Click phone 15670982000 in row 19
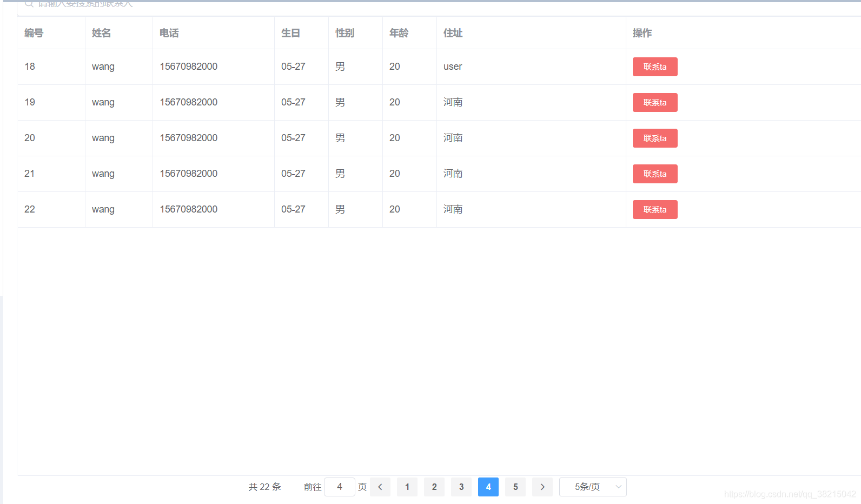Image resolution: width=861 pixels, height=504 pixels. 189,102
